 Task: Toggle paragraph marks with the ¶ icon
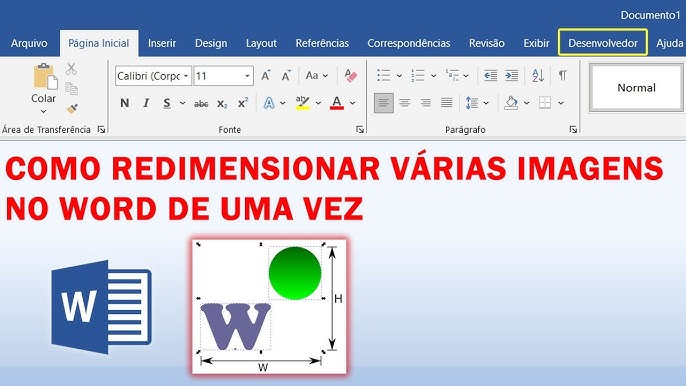(563, 76)
